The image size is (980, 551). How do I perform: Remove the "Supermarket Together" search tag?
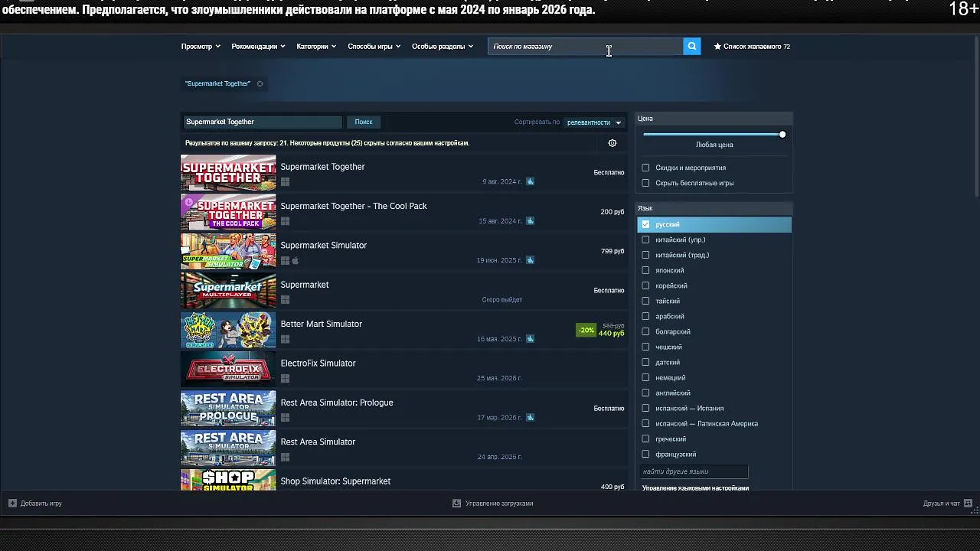tap(260, 84)
